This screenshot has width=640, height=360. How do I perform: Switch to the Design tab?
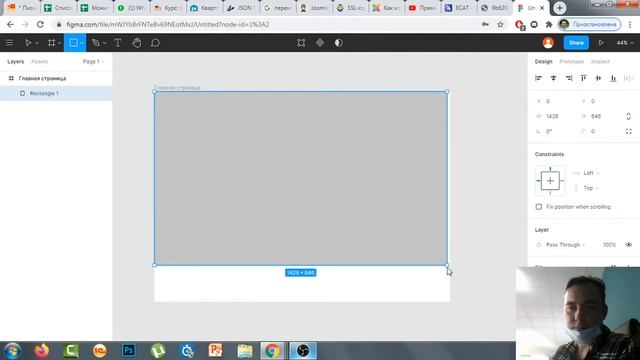[x=543, y=62]
